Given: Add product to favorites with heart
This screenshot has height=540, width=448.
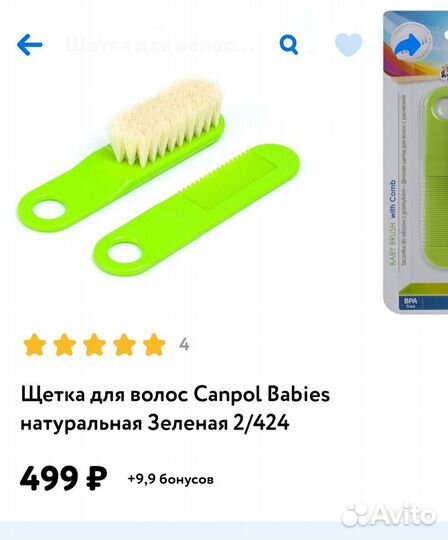Looking at the screenshot, I should tap(348, 45).
